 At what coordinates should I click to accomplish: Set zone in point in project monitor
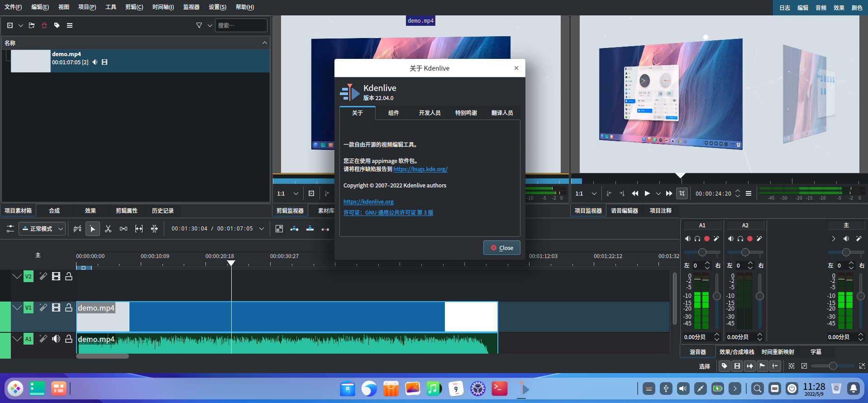609,193
